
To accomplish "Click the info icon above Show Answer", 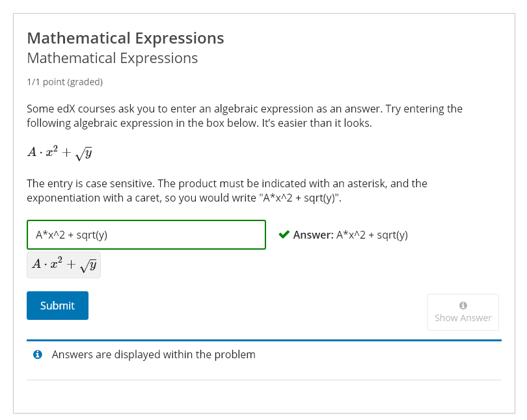I will 463,306.
